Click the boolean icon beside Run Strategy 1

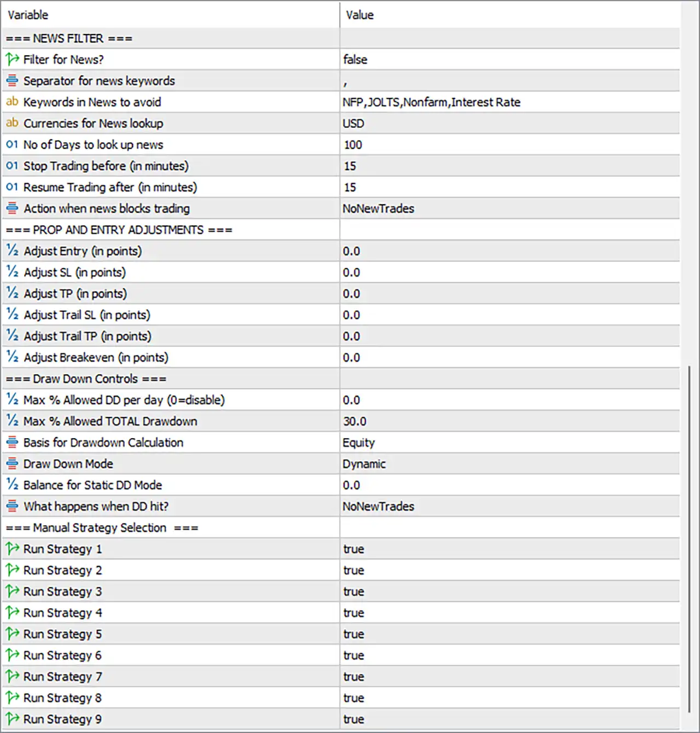[x=12, y=549]
